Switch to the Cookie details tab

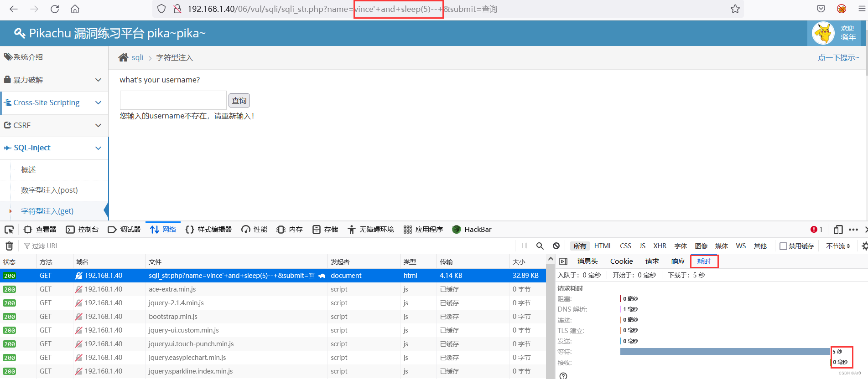pos(621,261)
